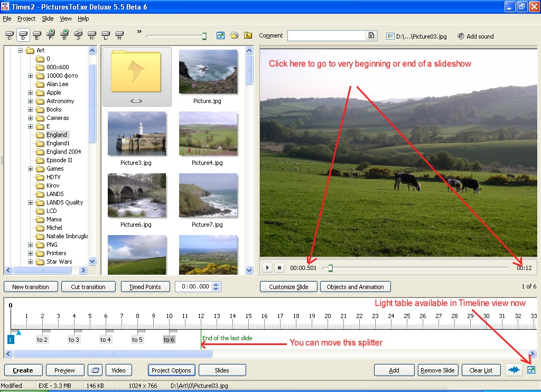Click the windowed preview icon button
Viewport: 541px width, 392px height.
95,370
